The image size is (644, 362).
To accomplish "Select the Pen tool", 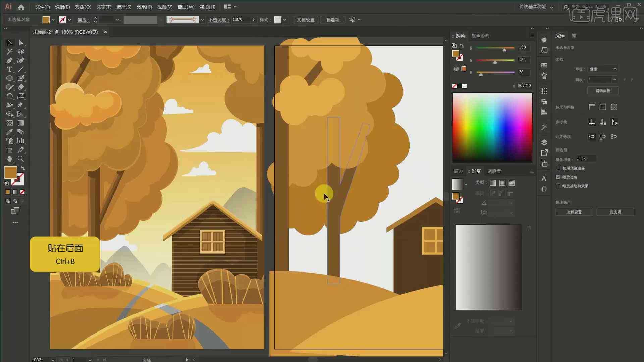I will pos(9,60).
